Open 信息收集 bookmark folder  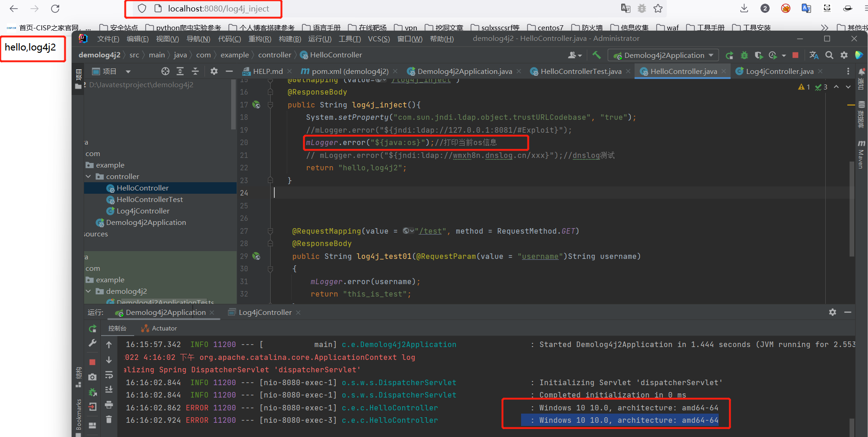pos(629,28)
